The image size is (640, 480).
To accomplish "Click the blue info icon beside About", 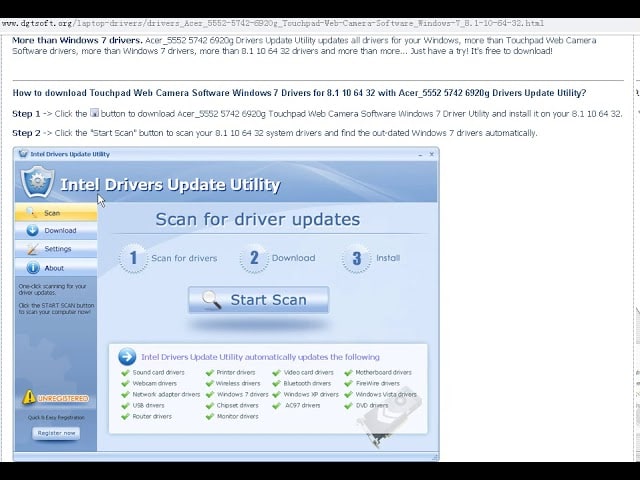I will (33, 268).
